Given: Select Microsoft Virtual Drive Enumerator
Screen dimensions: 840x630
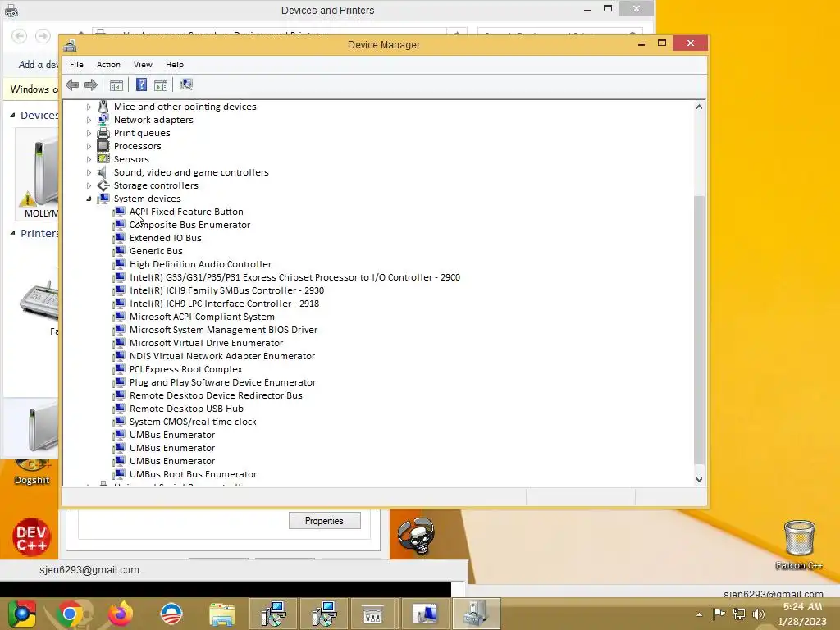Looking at the screenshot, I should (x=206, y=343).
